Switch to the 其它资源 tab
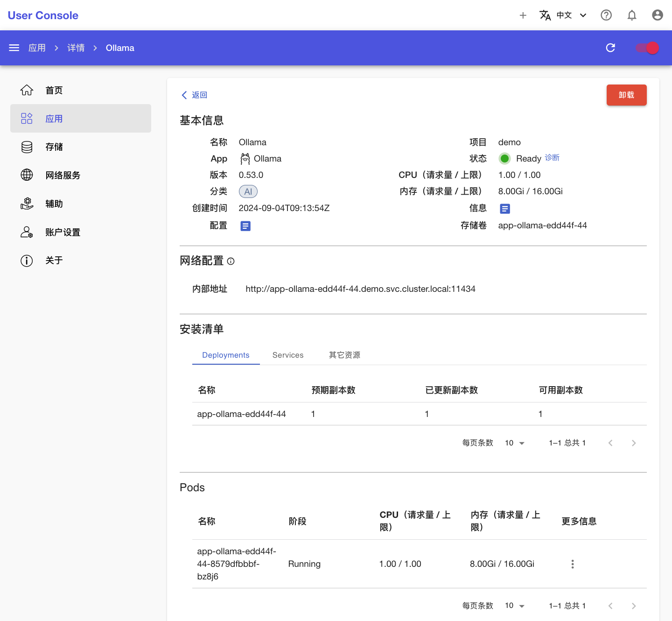Screen dimensions: 672x621 coord(344,355)
